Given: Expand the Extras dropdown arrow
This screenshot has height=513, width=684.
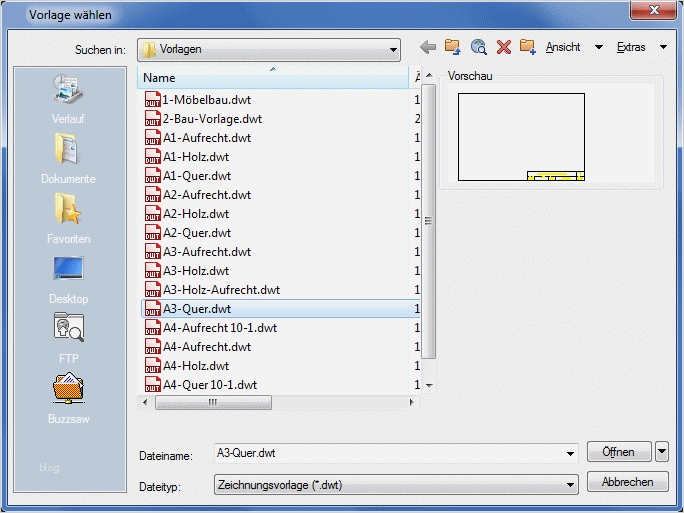Looking at the screenshot, I should [x=663, y=47].
